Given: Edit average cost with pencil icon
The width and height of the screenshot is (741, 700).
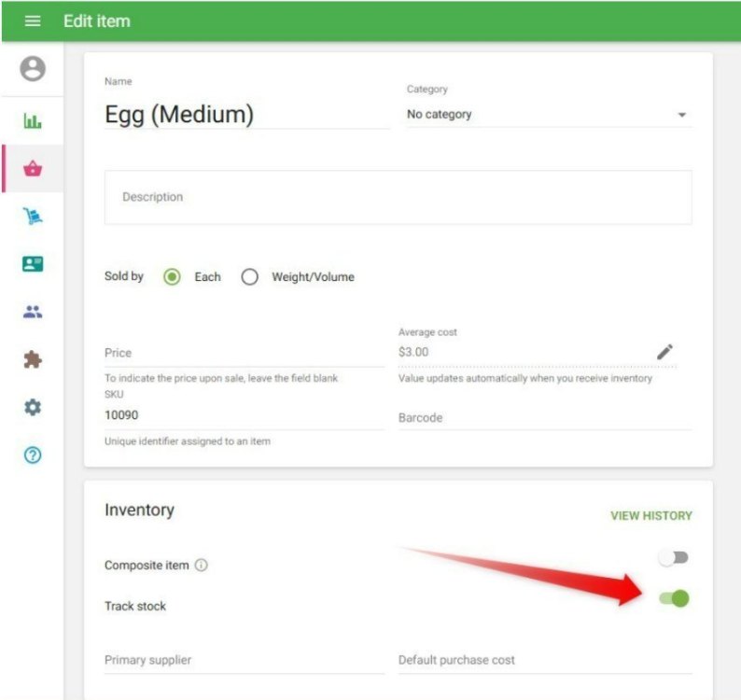Looking at the screenshot, I should point(664,352).
